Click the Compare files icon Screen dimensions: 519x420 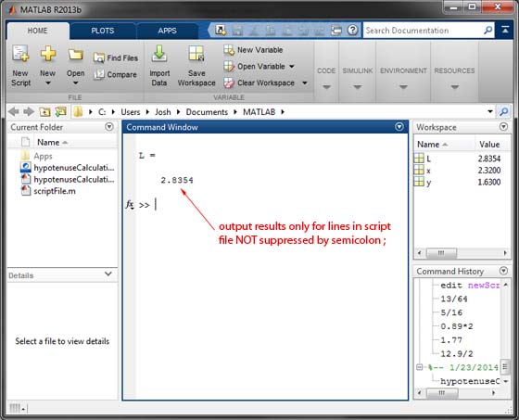[98, 74]
